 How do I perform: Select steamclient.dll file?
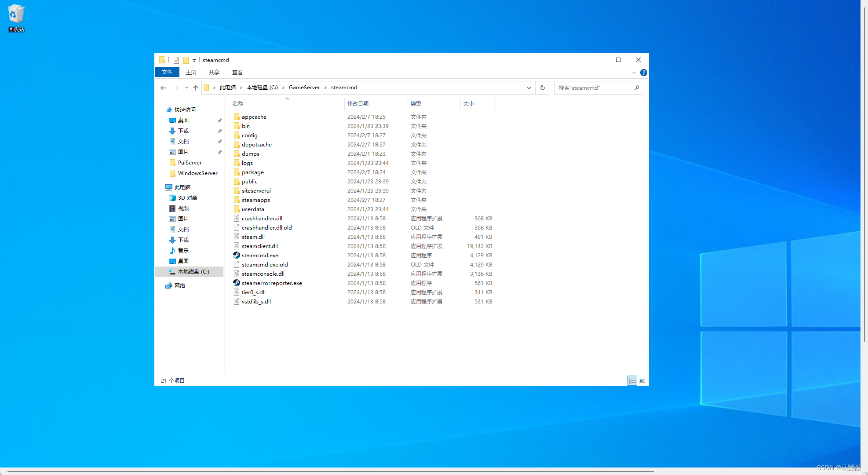coord(260,246)
